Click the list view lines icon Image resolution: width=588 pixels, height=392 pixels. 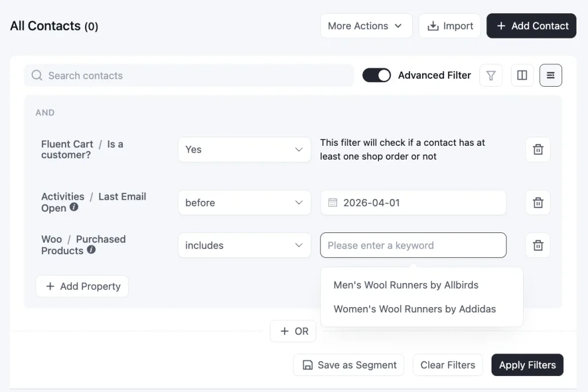(551, 75)
